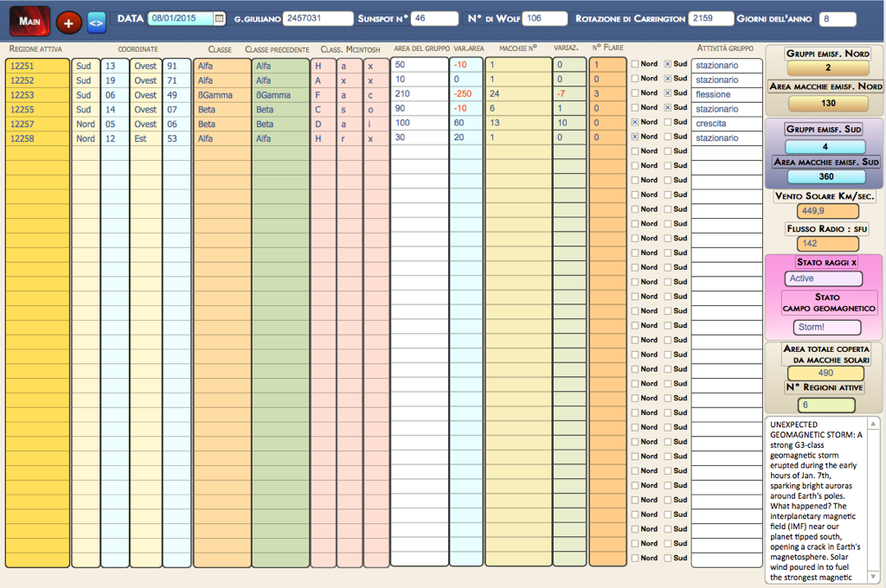Click the DATA field with 08/01/2015
The width and height of the screenshot is (886, 588).
[180, 18]
